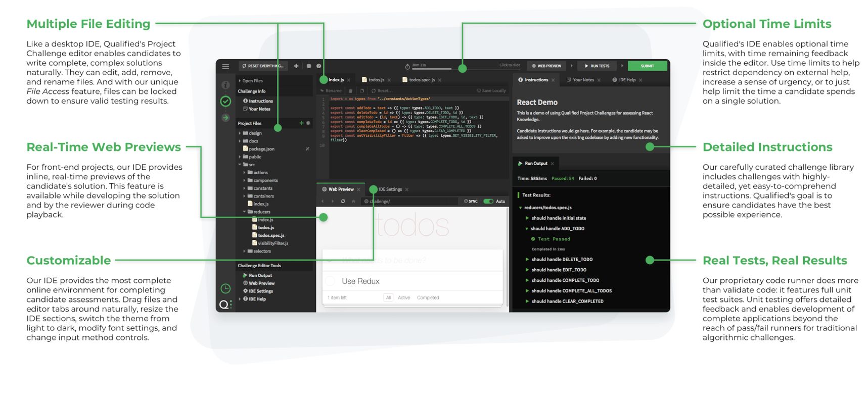Viewport: 868px width, 404px height.
Task: Add a new file to Project Files
Action: pyautogui.click(x=302, y=123)
